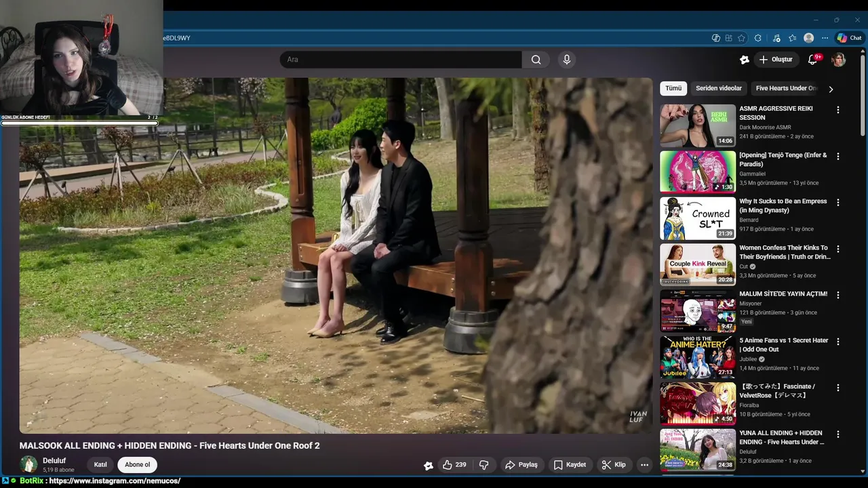
Task: Open more actions ellipsis under video
Action: 644,465
